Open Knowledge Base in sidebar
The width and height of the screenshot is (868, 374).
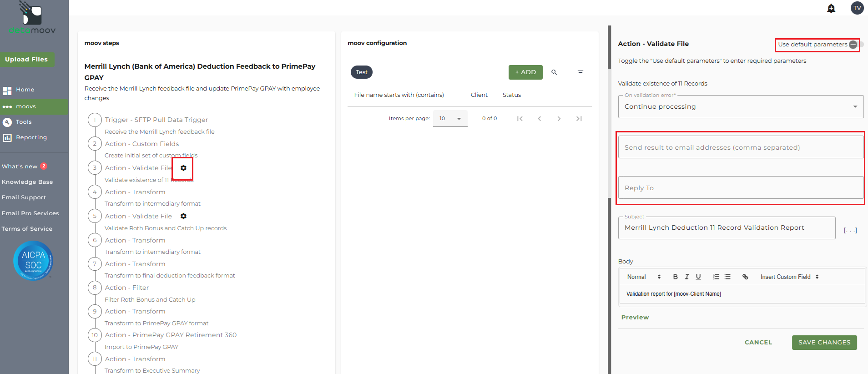pos(27,182)
